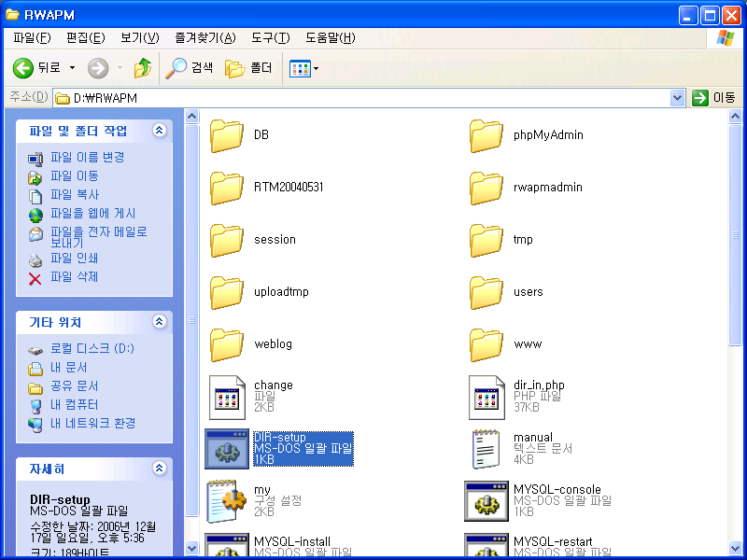Click 파일을 전자 메일로 보내기 link

coord(99,237)
